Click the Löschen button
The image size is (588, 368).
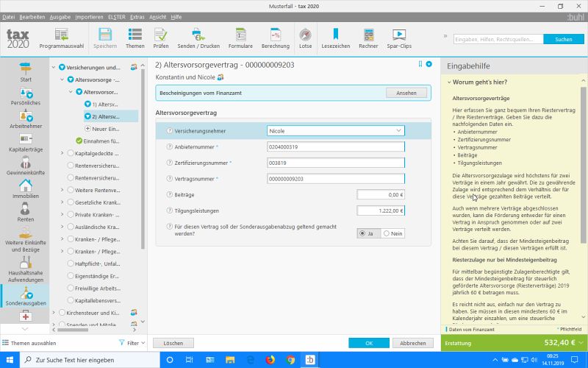tap(173, 343)
